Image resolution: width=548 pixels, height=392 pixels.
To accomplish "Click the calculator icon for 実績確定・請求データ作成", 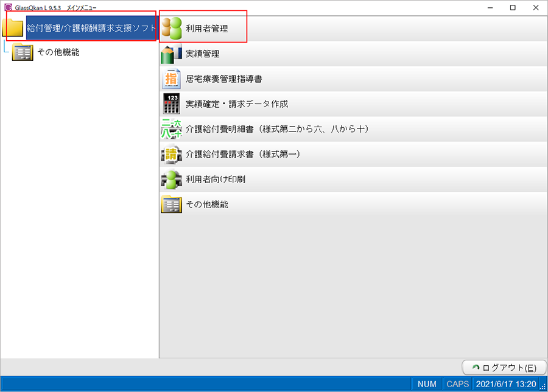I will (x=172, y=104).
